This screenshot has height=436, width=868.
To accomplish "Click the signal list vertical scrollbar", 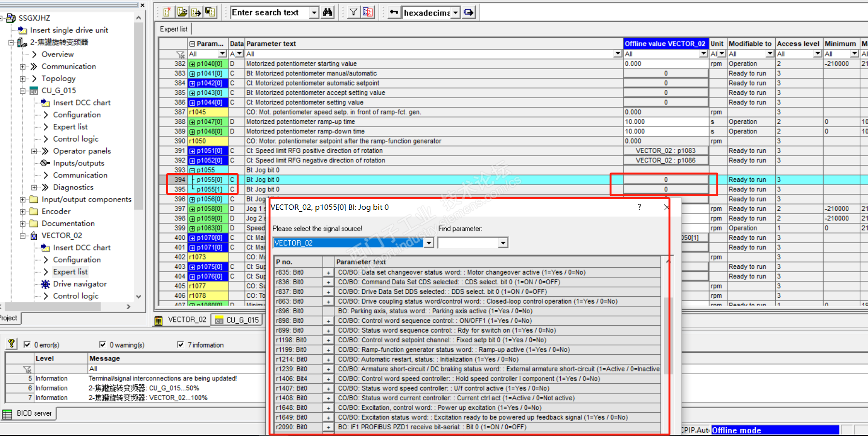I will [669, 335].
